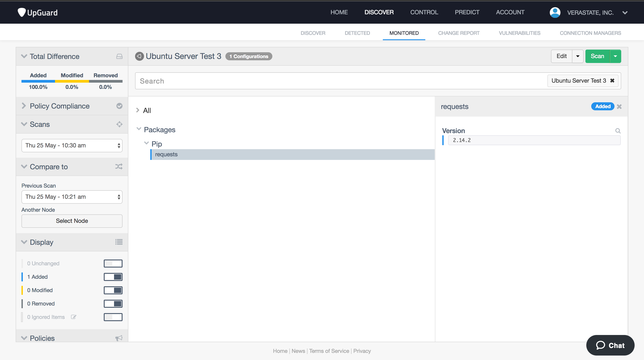The height and width of the screenshot is (360, 644).
Task: Toggle the Ignored Items display
Action: pyautogui.click(x=113, y=317)
